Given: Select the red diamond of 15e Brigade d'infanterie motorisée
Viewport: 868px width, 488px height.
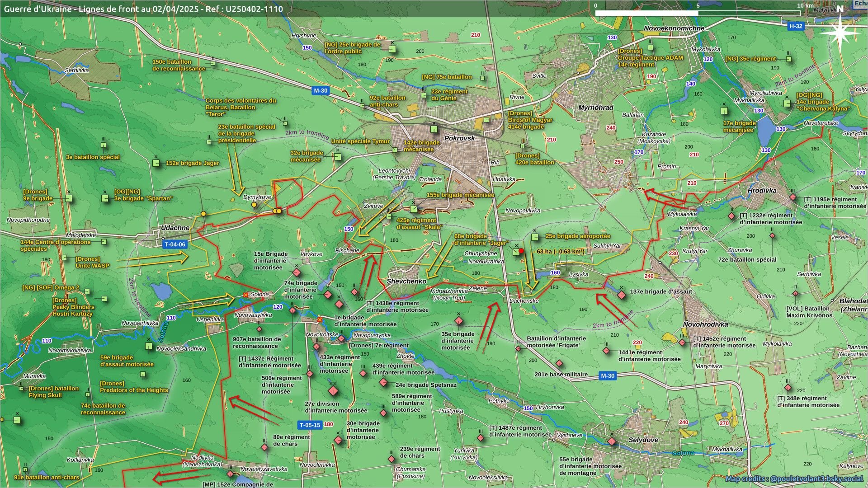Looking at the screenshot, I should 297,272.
